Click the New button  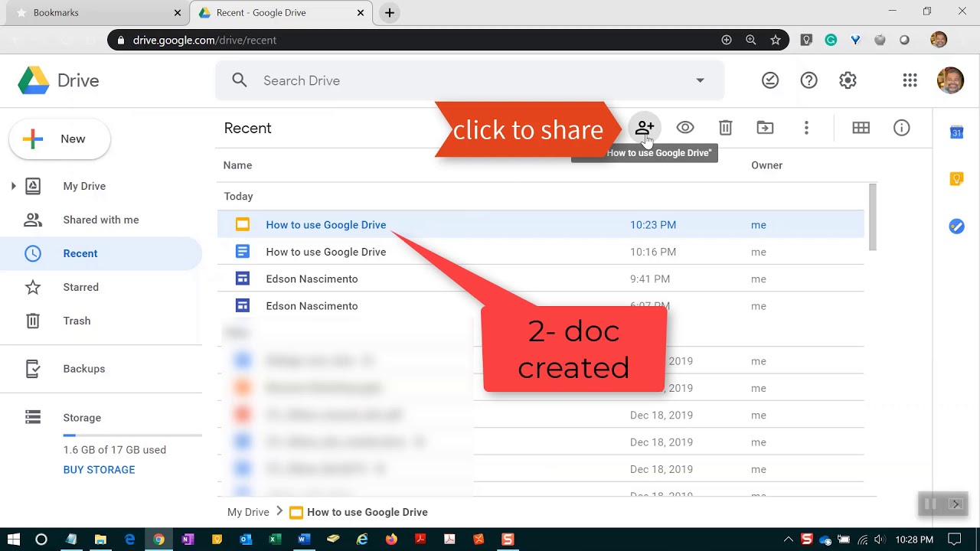(60, 139)
